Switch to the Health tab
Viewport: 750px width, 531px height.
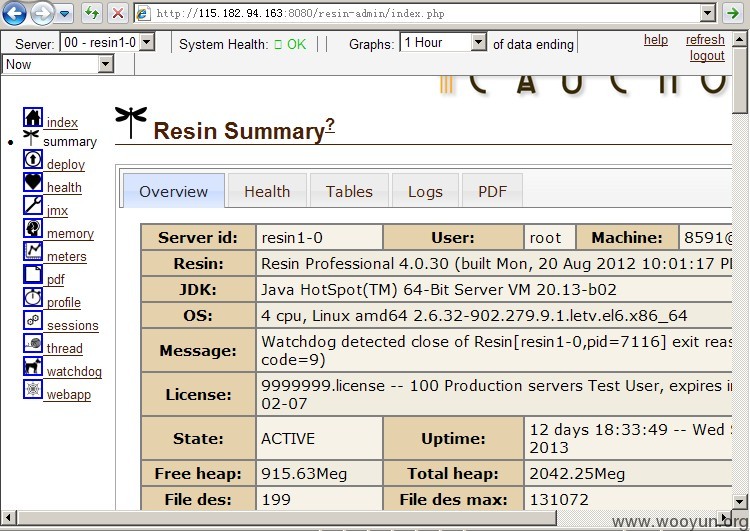coord(267,191)
